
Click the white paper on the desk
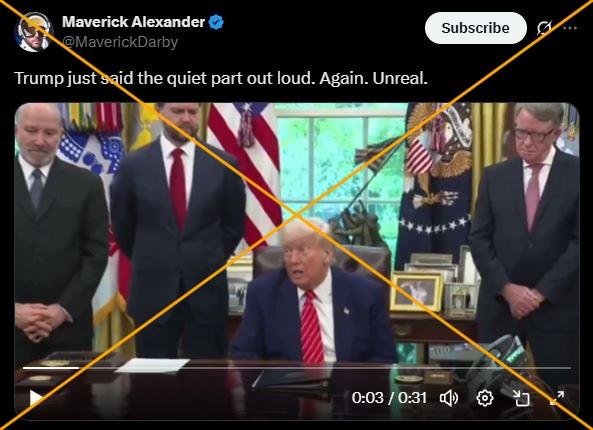coord(152,365)
